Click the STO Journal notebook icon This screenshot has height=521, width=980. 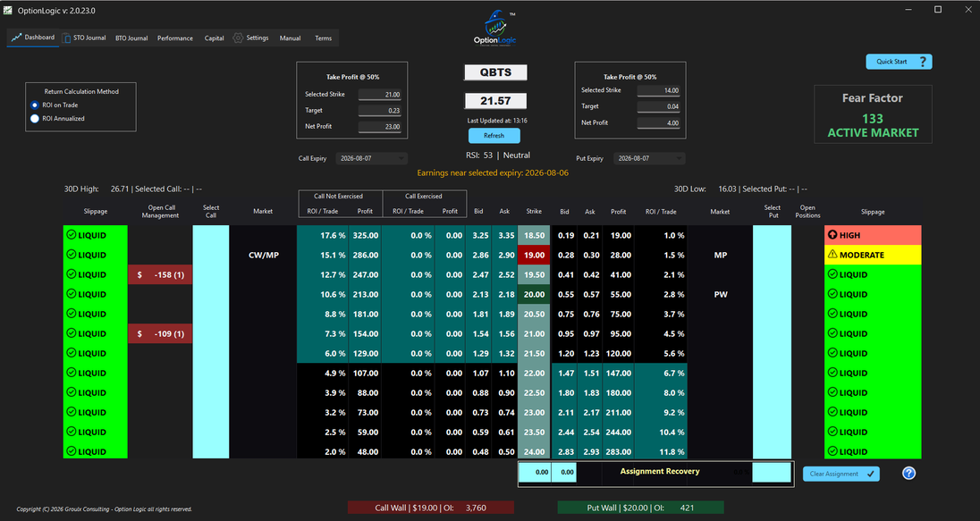tap(66, 38)
